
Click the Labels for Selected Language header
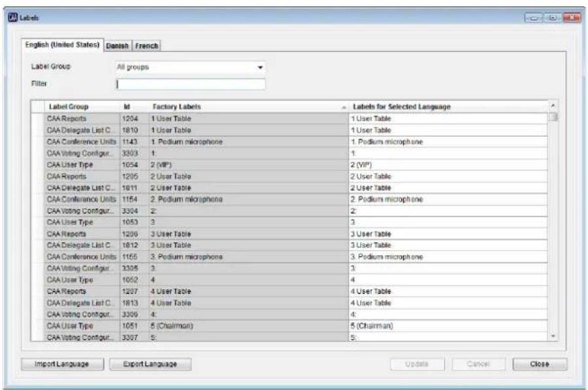pos(448,107)
